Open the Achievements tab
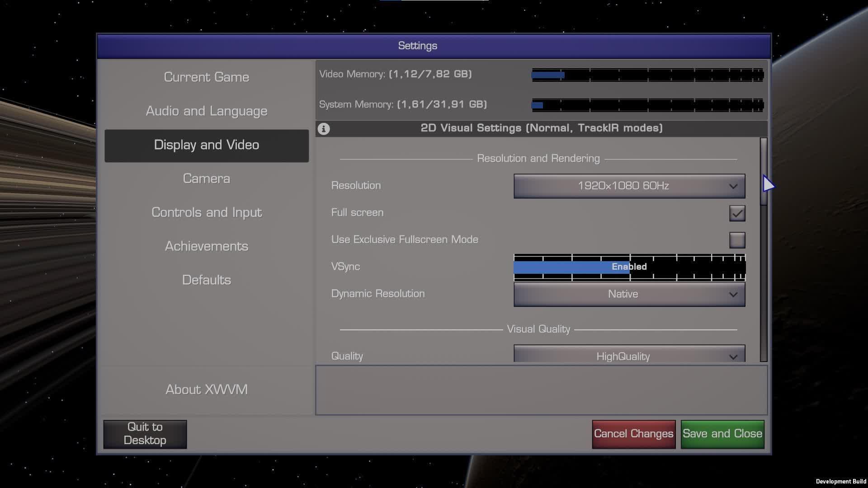868x488 pixels. point(207,246)
